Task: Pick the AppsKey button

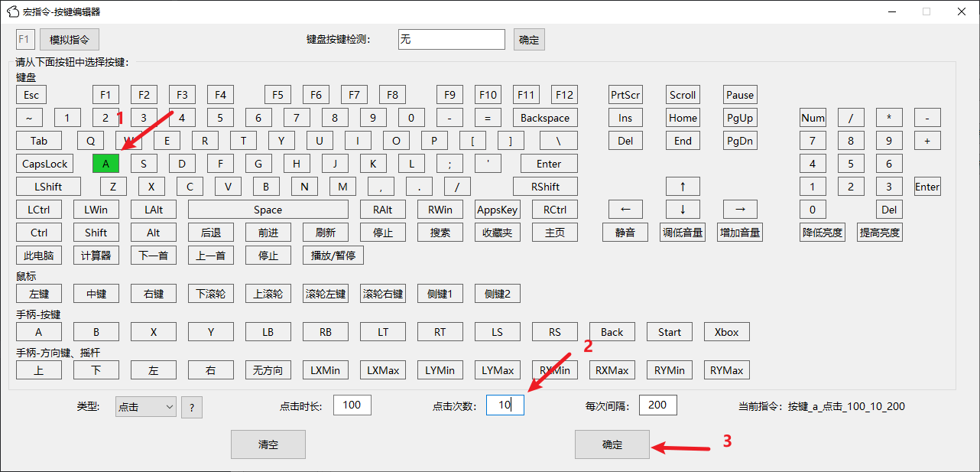Action: 498,210
